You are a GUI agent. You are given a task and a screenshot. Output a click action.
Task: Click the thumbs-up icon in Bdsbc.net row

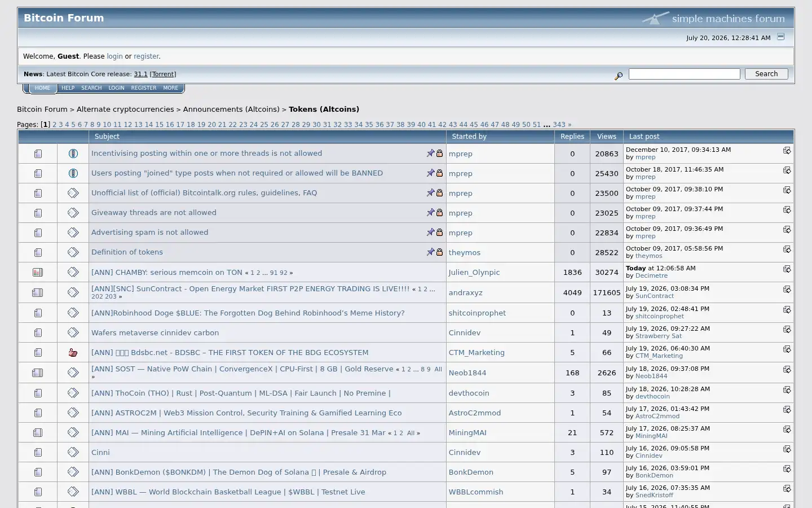click(x=73, y=352)
